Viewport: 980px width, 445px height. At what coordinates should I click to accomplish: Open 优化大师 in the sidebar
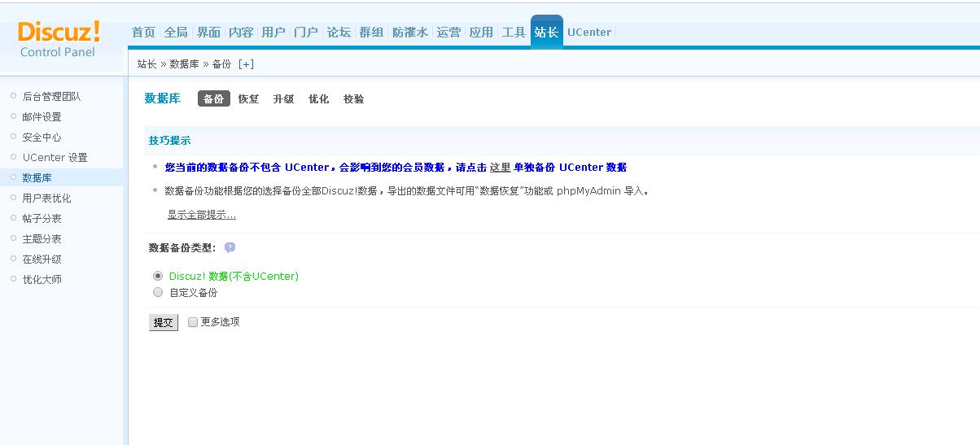(42, 279)
